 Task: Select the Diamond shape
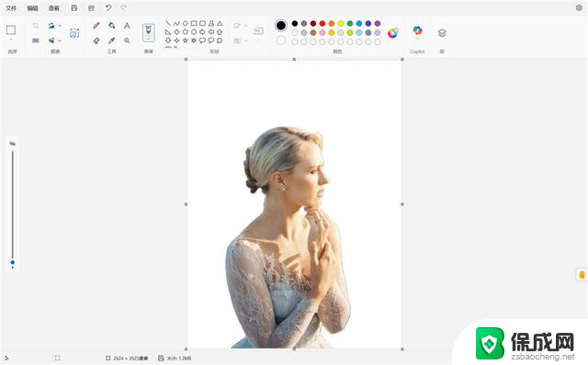(176, 32)
